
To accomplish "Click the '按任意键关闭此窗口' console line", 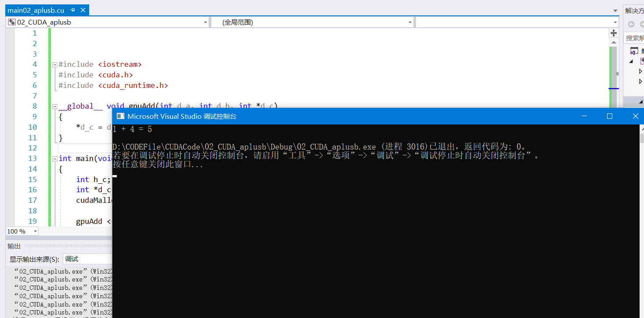I will click(x=158, y=164).
